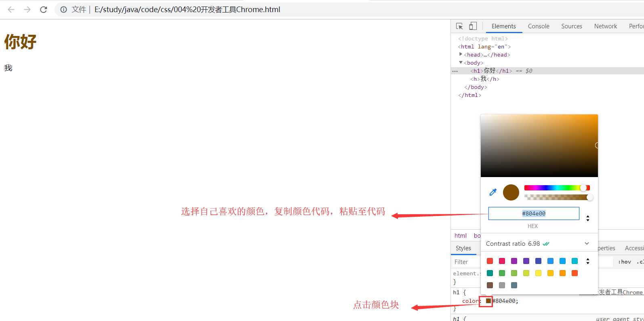Choose the cyan palette swatch

575,261
